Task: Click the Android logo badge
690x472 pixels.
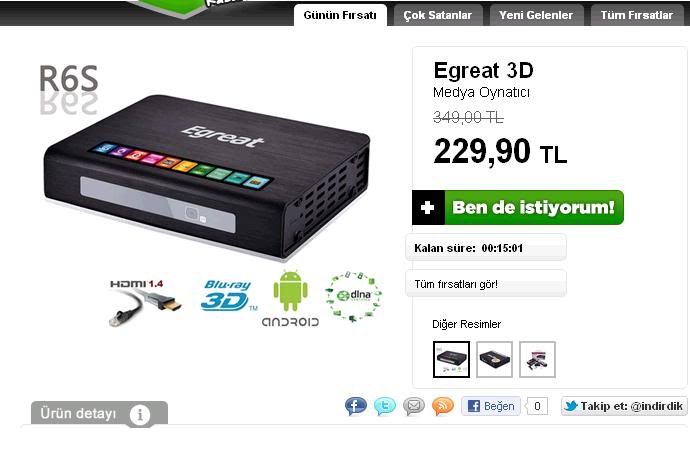Action: point(290,299)
